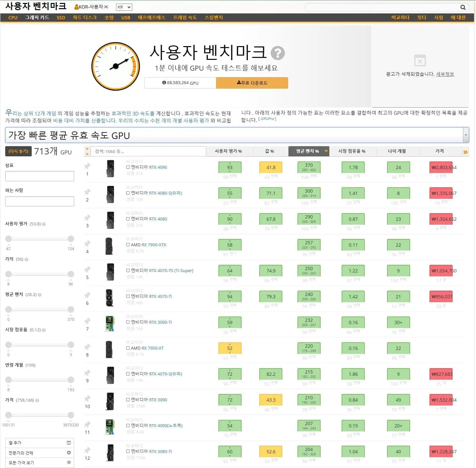Screen dimensions: 476x468
Task: Pin the RTX 3090-Ti row
Action: pos(87,321)
